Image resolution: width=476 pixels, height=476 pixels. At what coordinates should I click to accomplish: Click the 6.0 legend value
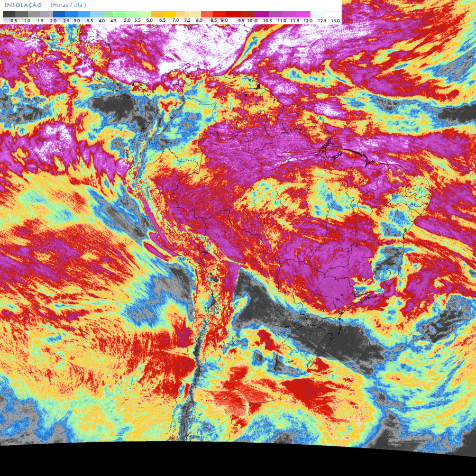(x=150, y=20)
